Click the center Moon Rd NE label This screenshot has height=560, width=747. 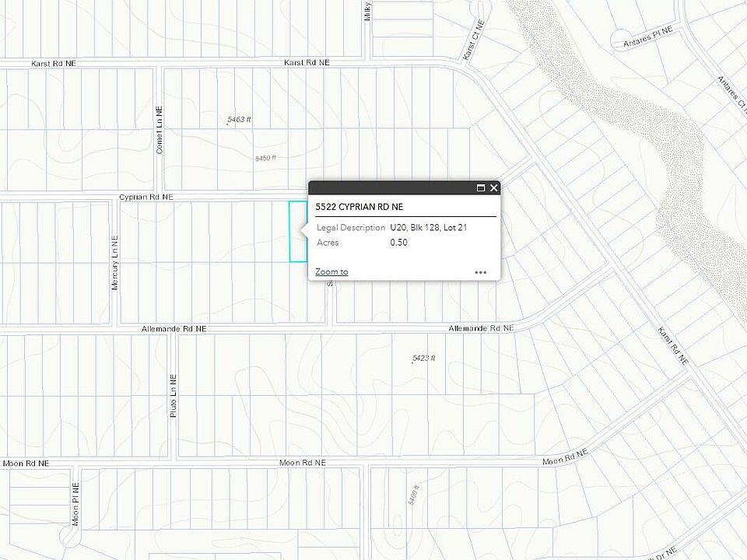click(x=303, y=463)
